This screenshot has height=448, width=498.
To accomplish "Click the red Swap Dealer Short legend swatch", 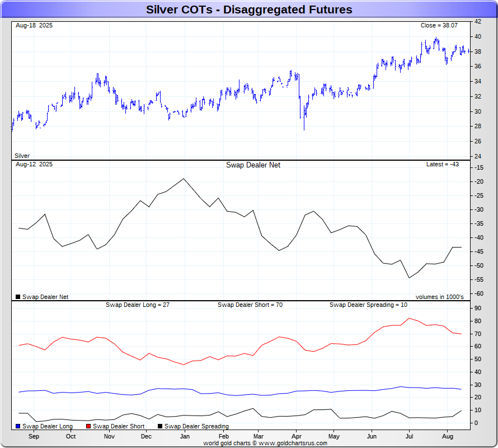I will (x=88, y=426).
